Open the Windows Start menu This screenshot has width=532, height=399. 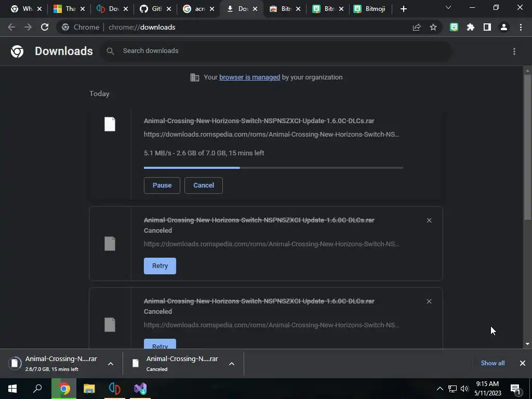click(12, 389)
